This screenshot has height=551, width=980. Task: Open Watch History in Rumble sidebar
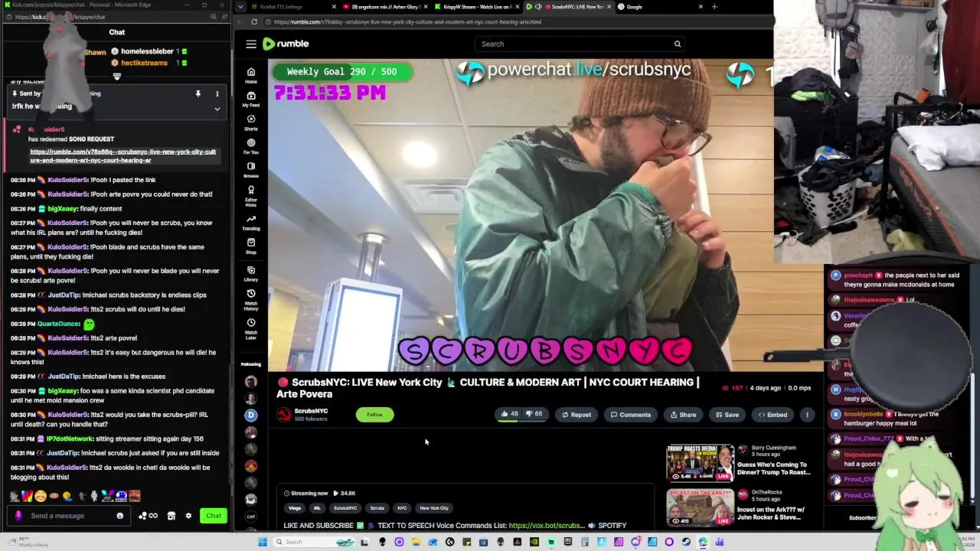point(251,300)
